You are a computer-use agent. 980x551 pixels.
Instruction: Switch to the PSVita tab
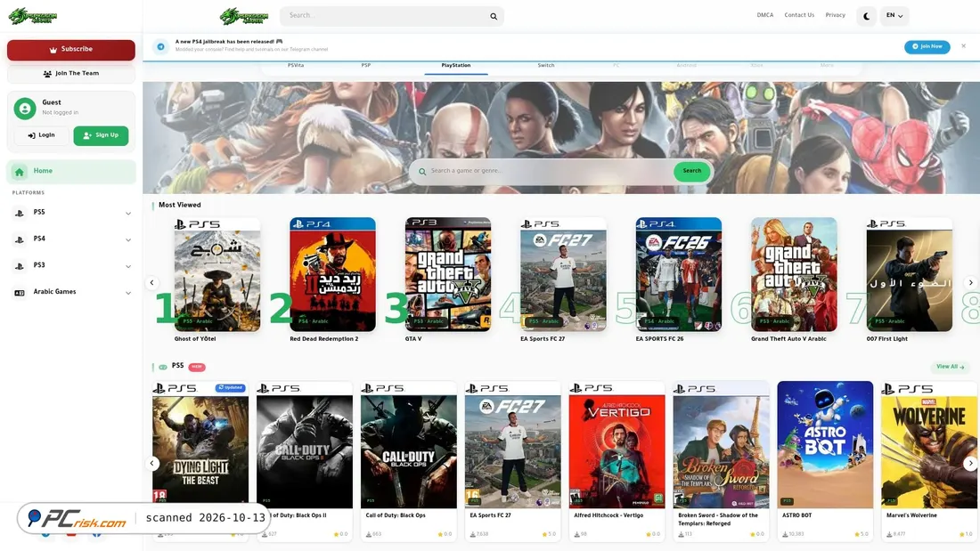[x=296, y=66]
